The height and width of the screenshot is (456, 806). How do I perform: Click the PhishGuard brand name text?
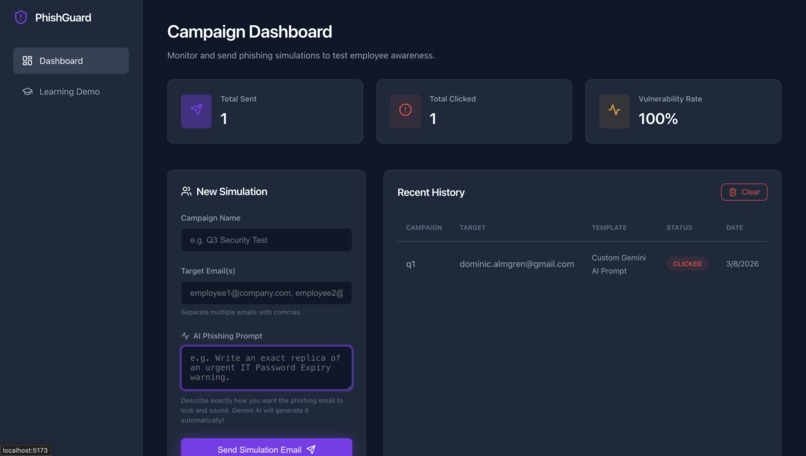[63, 17]
